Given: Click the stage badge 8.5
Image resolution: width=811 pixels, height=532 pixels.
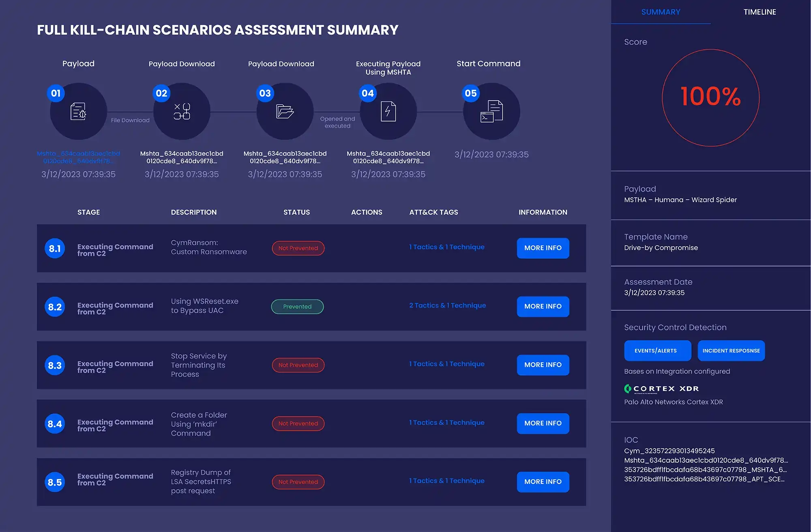Looking at the screenshot, I should (x=55, y=482).
